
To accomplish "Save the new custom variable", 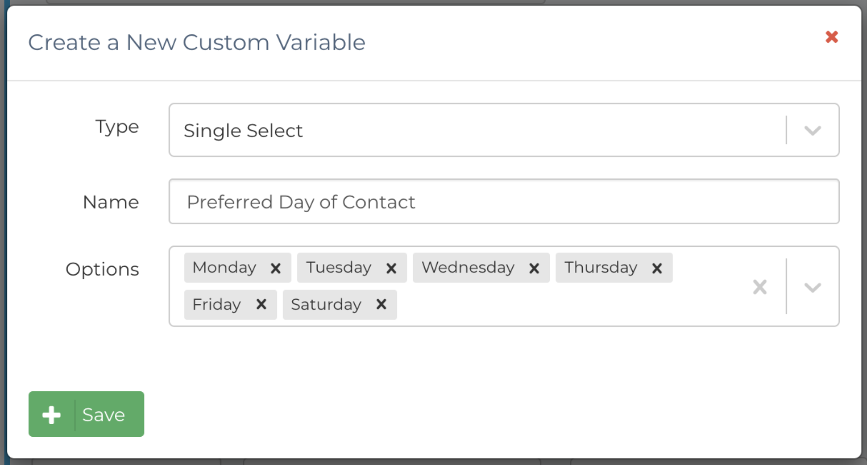I will pos(104,415).
